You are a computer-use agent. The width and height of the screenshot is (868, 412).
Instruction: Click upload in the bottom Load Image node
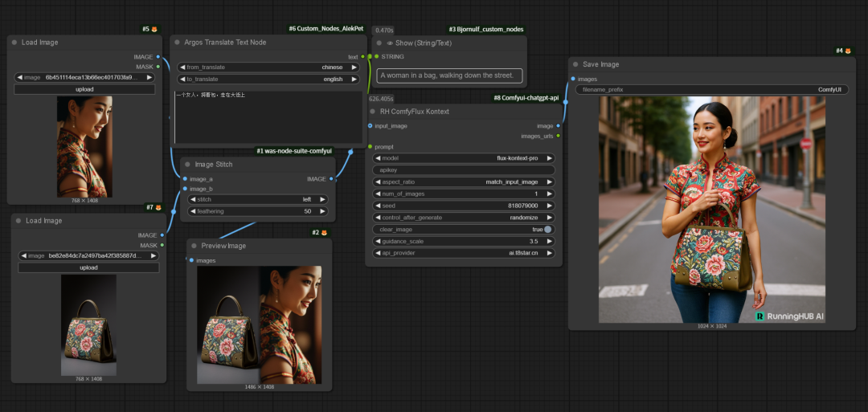pos(88,267)
